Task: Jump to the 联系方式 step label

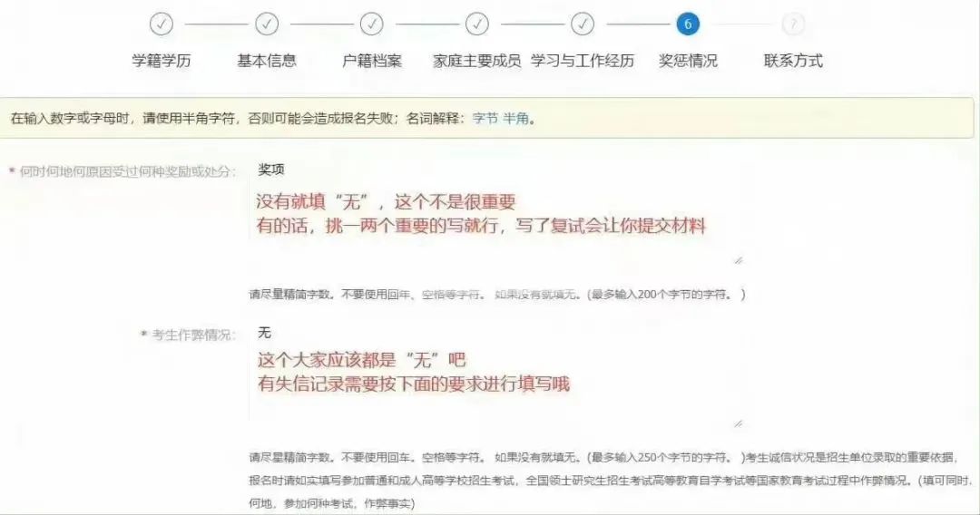Action: tap(793, 61)
